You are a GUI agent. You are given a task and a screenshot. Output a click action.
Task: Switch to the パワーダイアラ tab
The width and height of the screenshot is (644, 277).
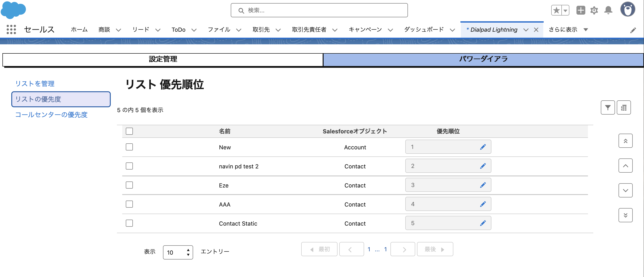point(483,60)
